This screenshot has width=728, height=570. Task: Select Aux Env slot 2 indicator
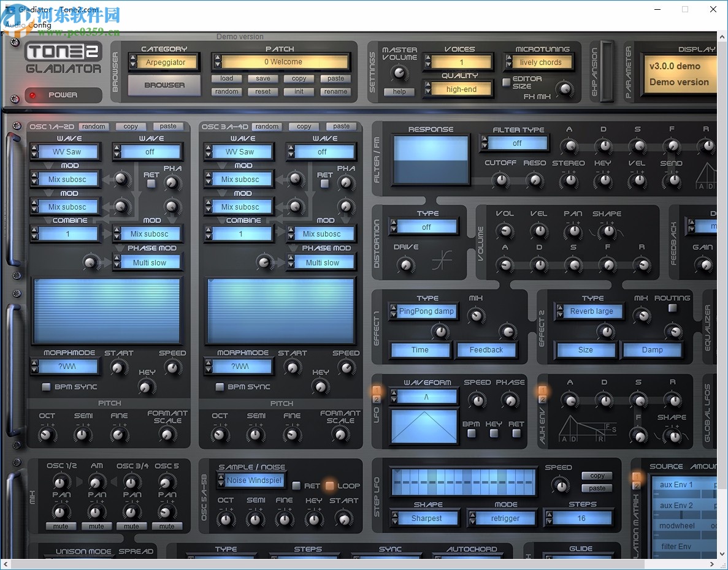coord(542,400)
